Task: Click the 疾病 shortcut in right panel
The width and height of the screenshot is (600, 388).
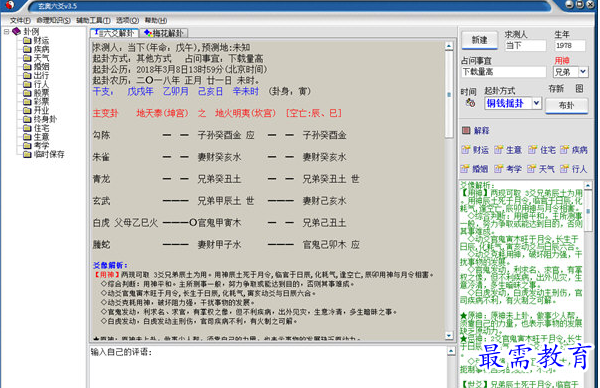Action: 574,150
